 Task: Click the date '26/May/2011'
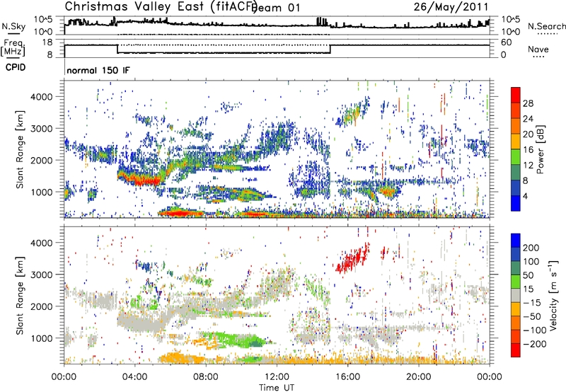coord(451,6)
